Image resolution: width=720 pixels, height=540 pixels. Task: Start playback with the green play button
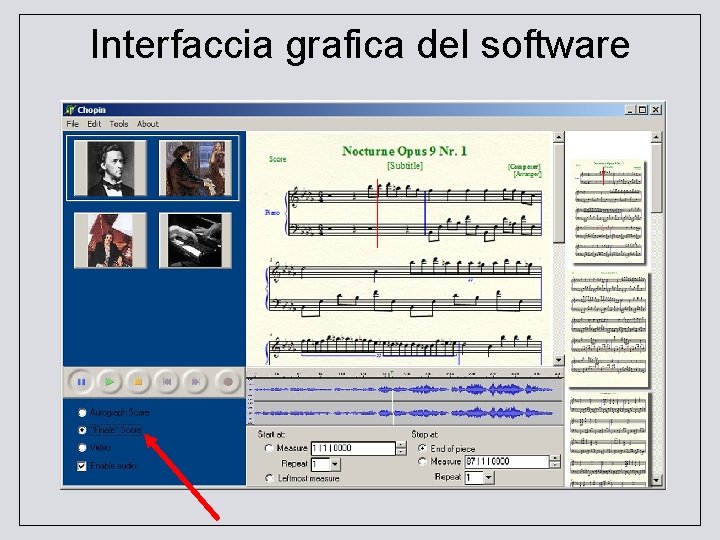[109, 382]
